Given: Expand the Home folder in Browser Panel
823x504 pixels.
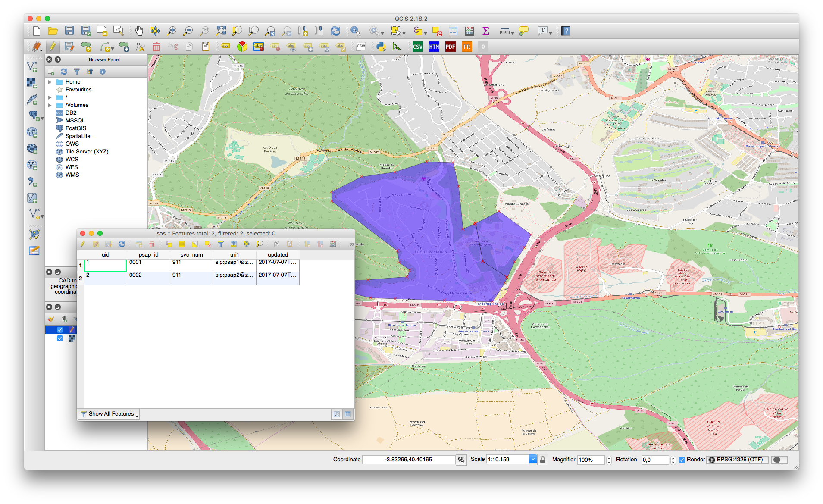Looking at the screenshot, I should (x=50, y=82).
